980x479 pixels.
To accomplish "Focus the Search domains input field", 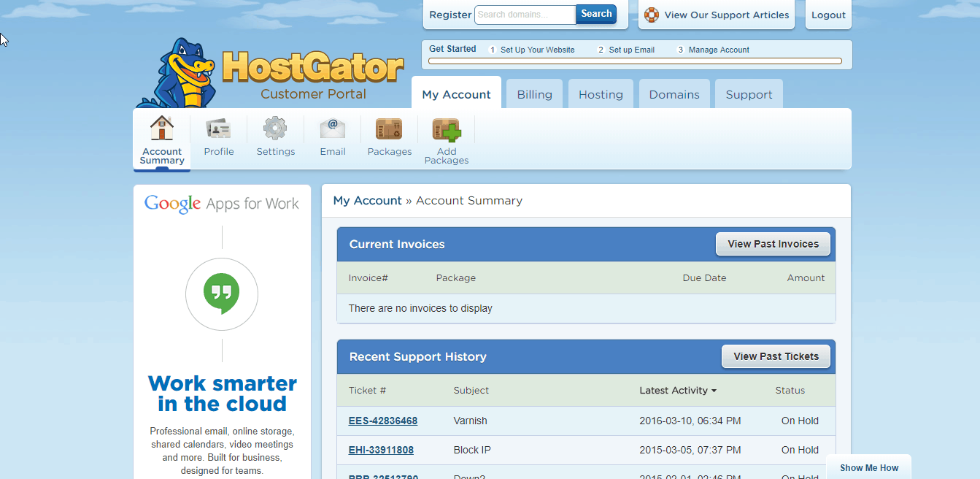I will click(525, 15).
